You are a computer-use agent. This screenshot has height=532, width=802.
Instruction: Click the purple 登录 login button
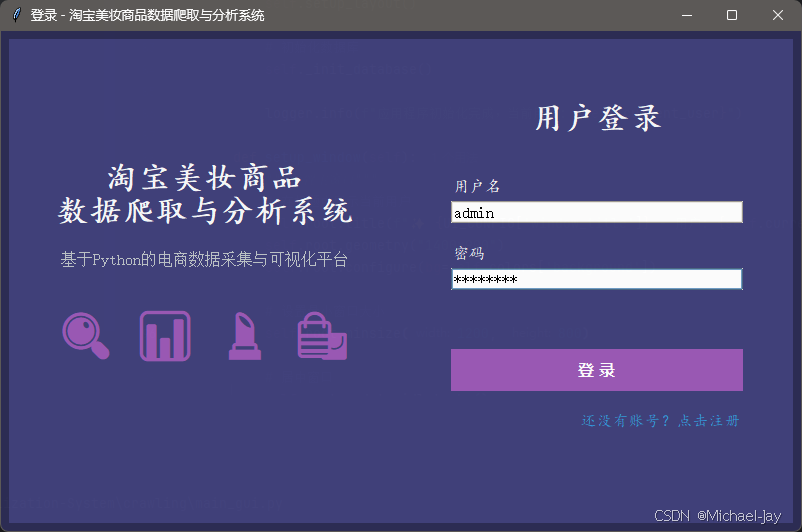pos(596,370)
